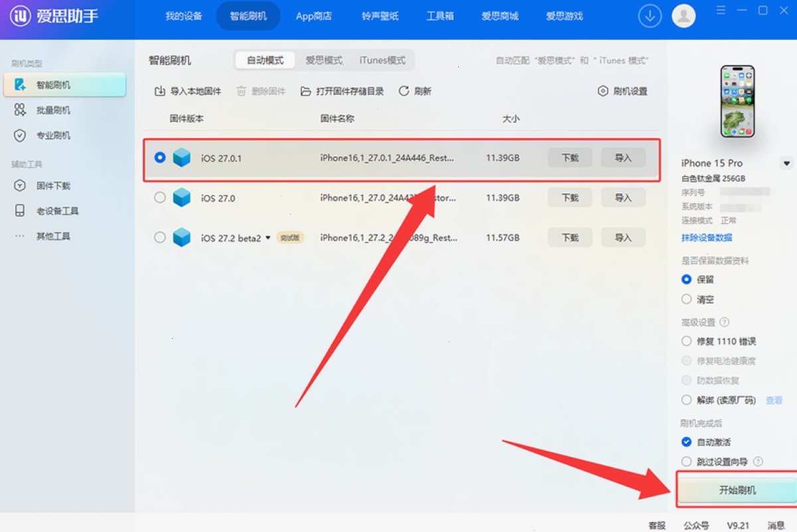Enable the 解绑 (读原厂码) option
The height and width of the screenshot is (532, 797).
687,400
